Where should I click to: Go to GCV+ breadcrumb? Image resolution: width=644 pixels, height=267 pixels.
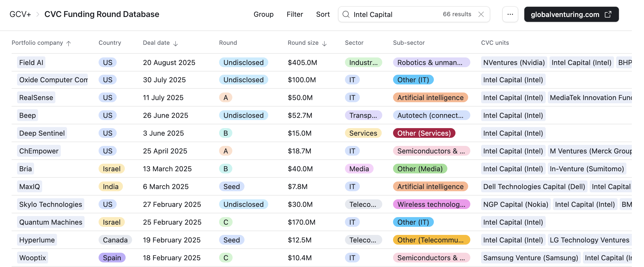point(20,14)
